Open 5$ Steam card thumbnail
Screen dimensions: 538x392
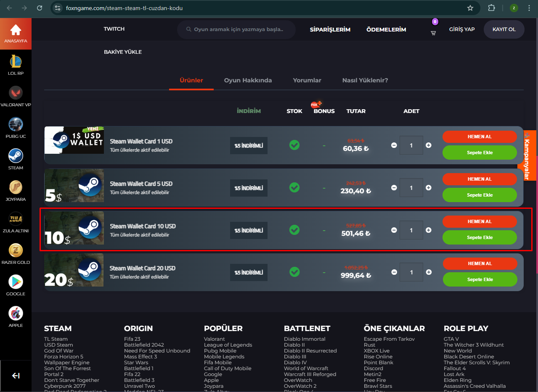[x=74, y=185]
